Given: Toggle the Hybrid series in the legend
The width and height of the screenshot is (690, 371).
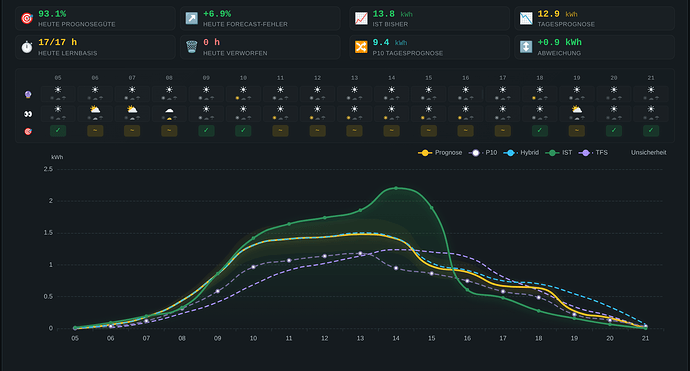Looking at the screenshot, I should [521, 153].
